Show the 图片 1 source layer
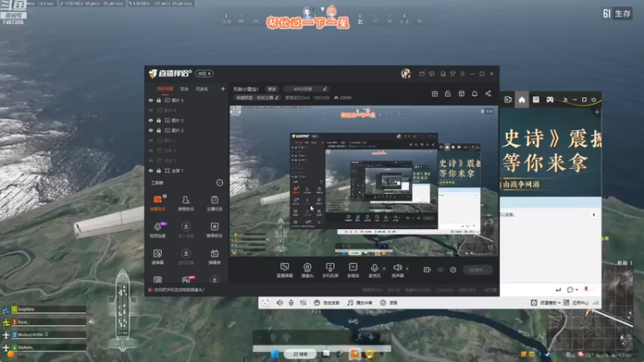644x362 pixels. (151, 140)
